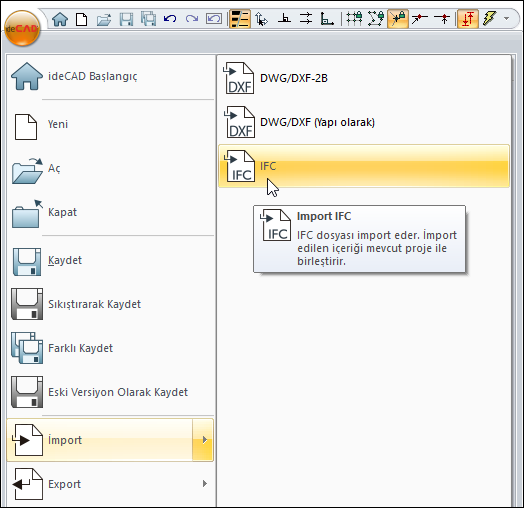Click the house icon beside ideCAD Başlangıç
The width and height of the screenshot is (524, 508).
[27, 76]
